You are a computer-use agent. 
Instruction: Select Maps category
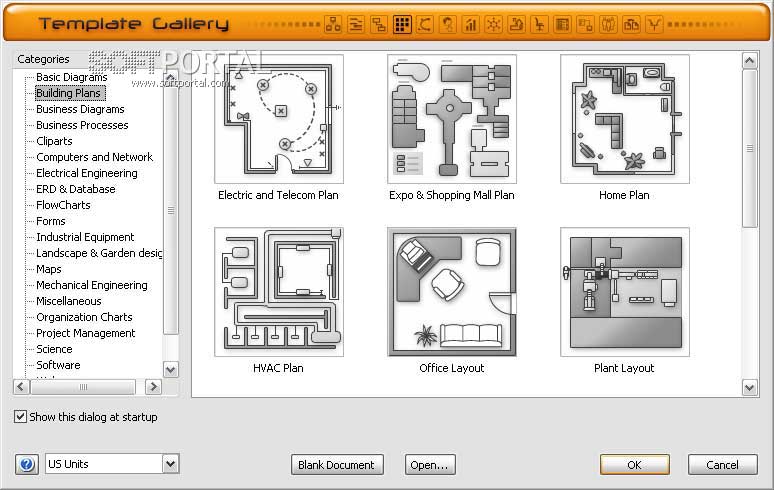(x=48, y=269)
